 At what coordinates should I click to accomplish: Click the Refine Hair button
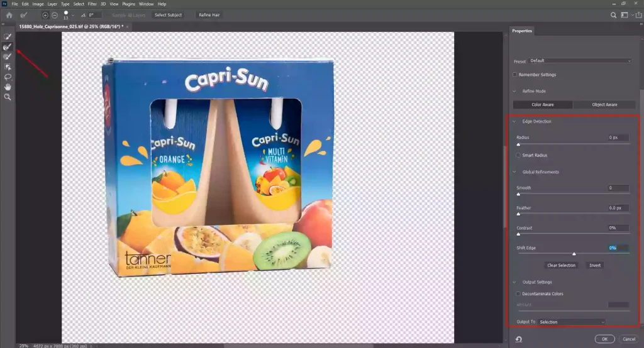click(209, 15)
